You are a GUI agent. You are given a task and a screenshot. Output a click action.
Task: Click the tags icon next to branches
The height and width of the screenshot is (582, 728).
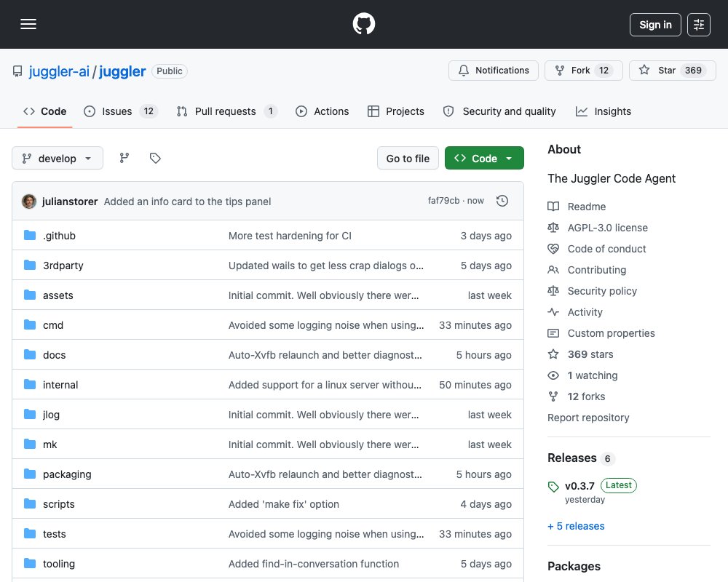tap(155, 159)
